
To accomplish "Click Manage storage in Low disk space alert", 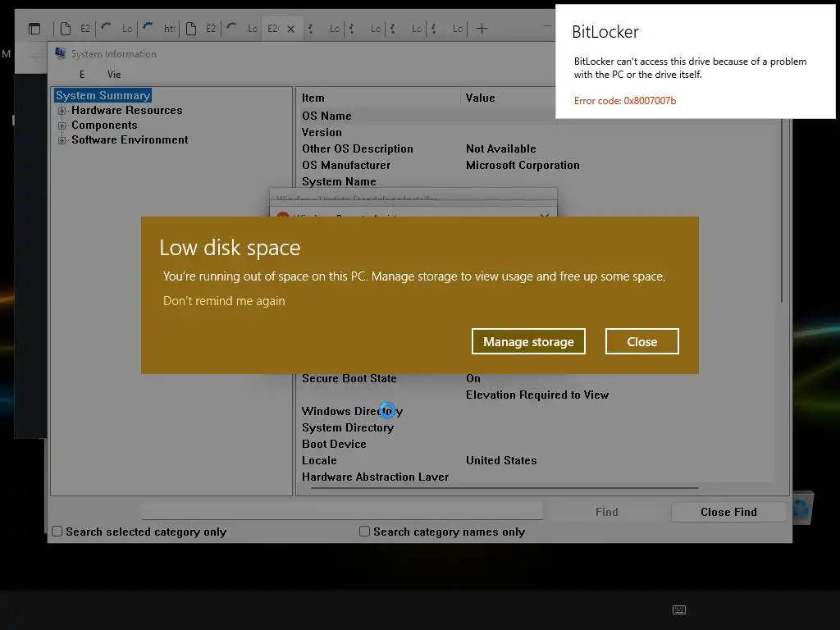I will coord(528,341).
